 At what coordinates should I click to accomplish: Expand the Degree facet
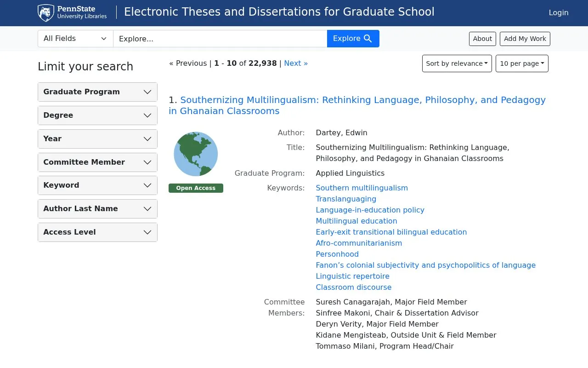pos(97,115)
